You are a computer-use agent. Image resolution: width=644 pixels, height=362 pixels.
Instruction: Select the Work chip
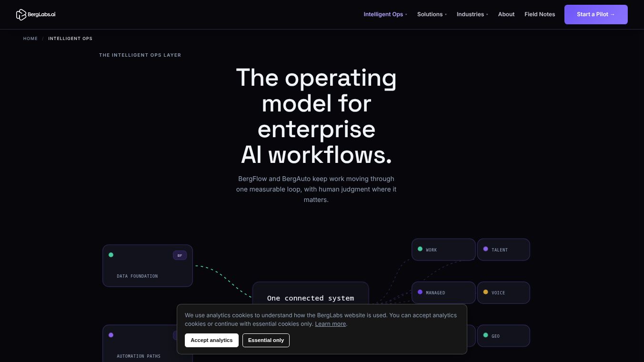(443, 250)
